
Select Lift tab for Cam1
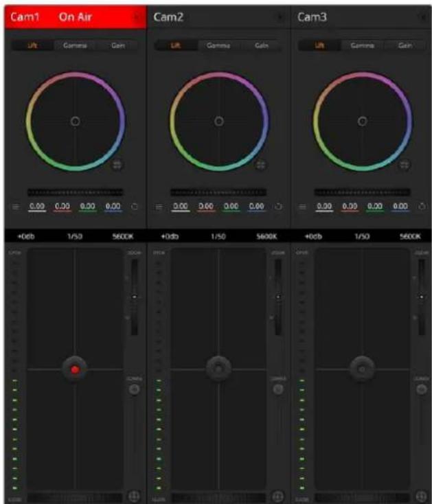coord(32,45)
